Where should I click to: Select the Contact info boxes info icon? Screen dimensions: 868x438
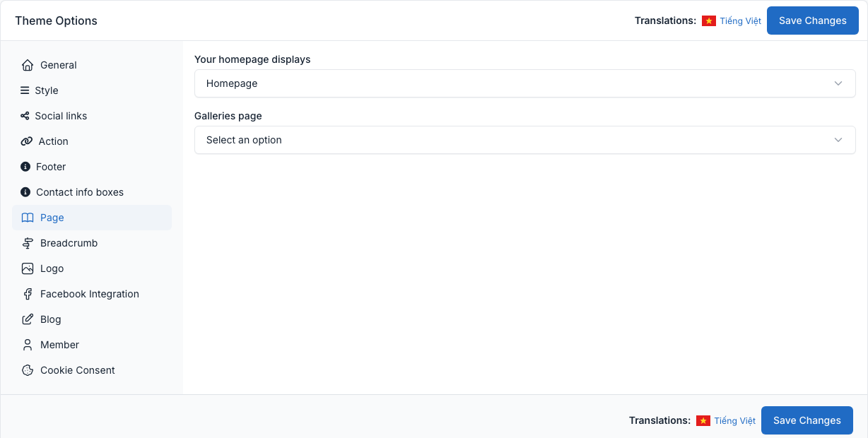25,192
